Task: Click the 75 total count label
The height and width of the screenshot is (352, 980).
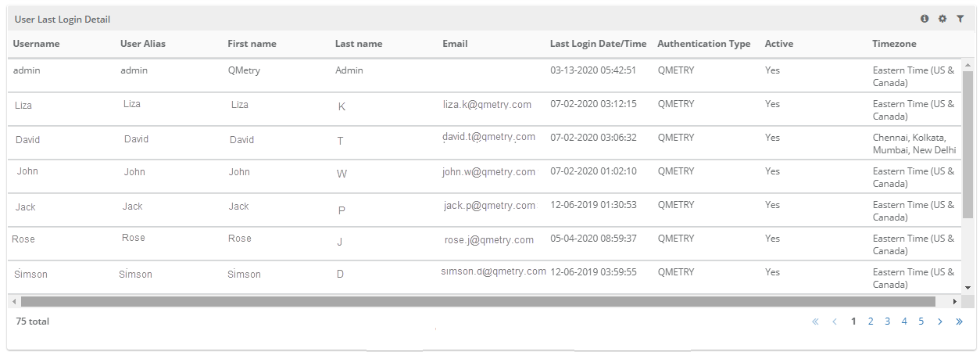Action: (32, 321)
